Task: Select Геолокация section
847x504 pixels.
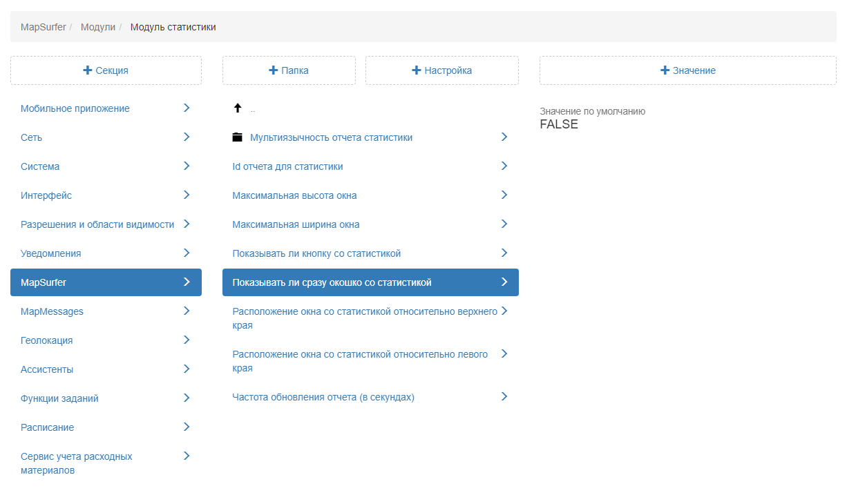Action: pos(106,340)
